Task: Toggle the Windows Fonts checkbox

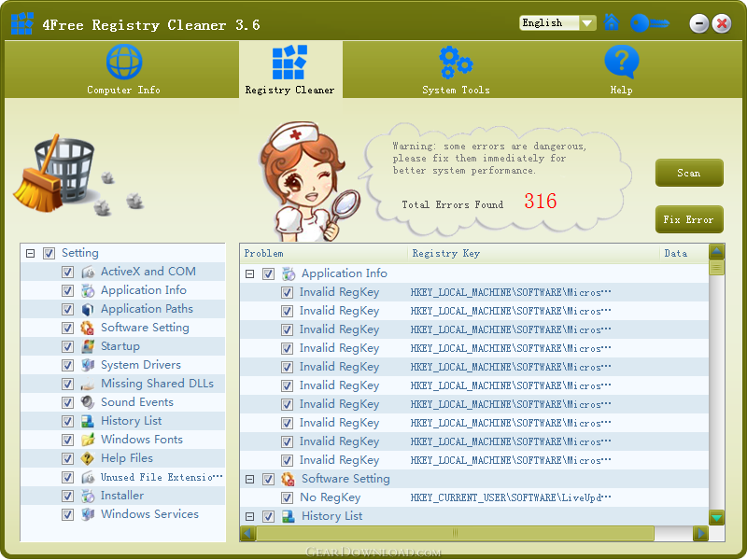Action: coord(67,440)
